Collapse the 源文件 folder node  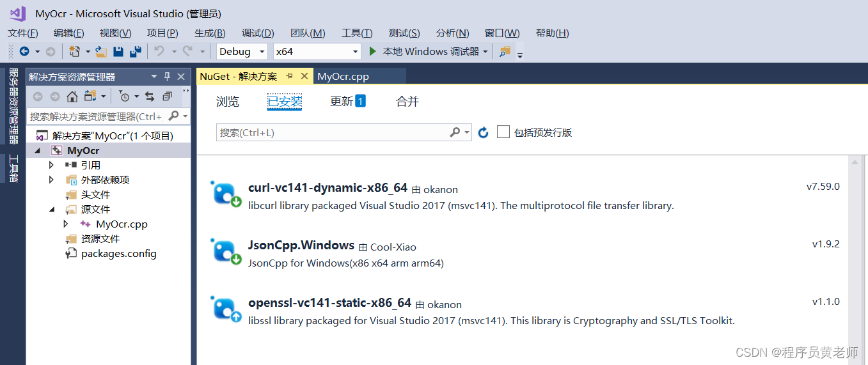pyautogui.click(x=52, y=209)
